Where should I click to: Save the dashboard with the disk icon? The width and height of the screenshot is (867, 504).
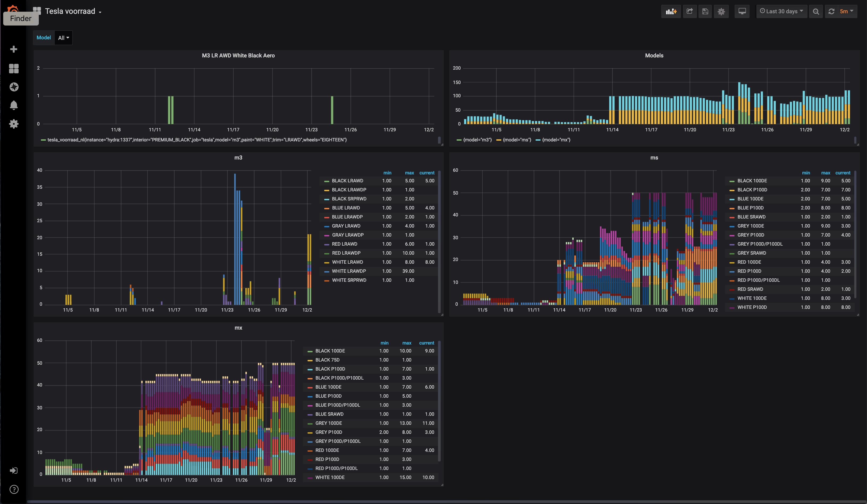[x=705, y=11]
